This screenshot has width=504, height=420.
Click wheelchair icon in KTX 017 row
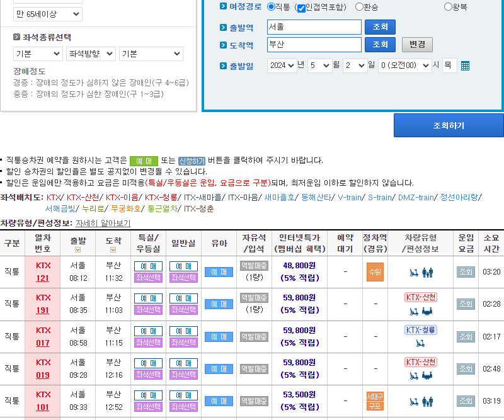pyautogui.click(x=420, y=343)
